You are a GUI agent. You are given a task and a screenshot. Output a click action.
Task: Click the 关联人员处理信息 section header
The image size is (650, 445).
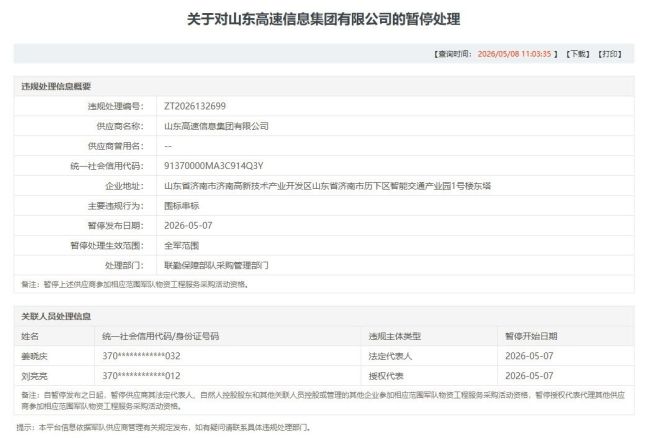pos(56,316)
